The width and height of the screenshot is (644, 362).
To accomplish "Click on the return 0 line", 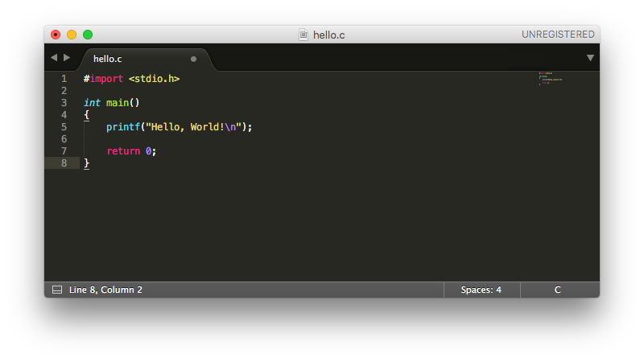I will [x=131, y=151].
